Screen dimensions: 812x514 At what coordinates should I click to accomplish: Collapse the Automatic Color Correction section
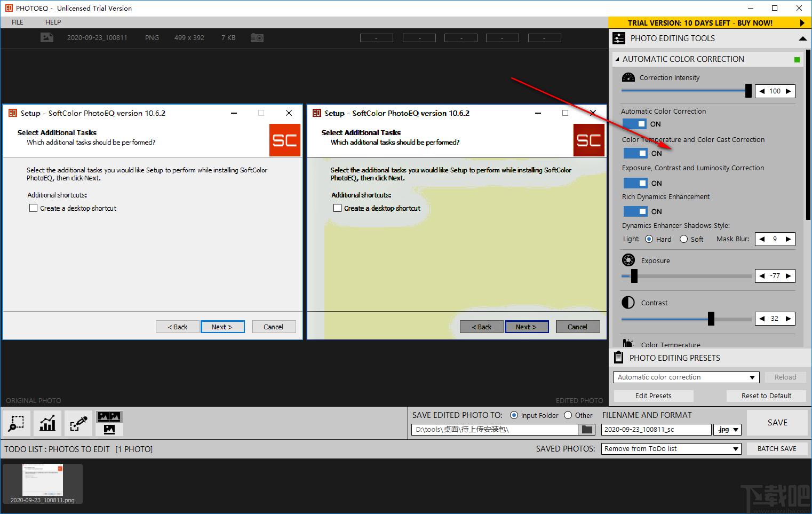(617, 59)
